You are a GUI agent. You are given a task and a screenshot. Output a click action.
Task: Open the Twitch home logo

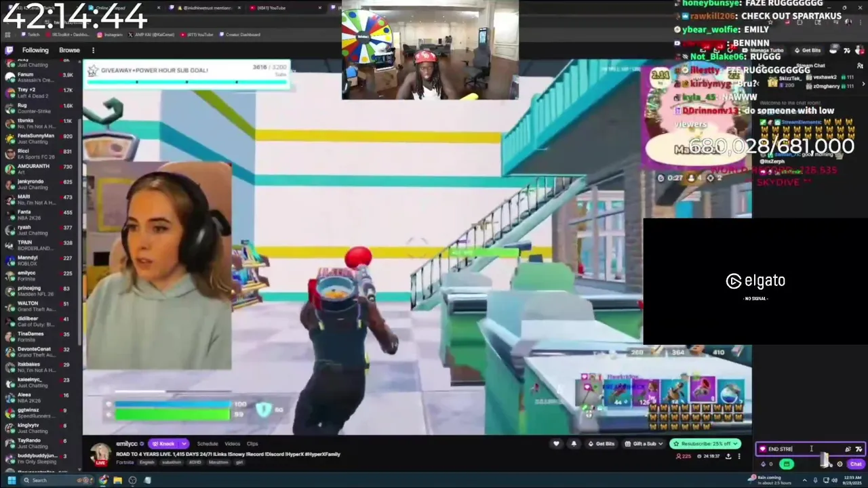point(9,50)
